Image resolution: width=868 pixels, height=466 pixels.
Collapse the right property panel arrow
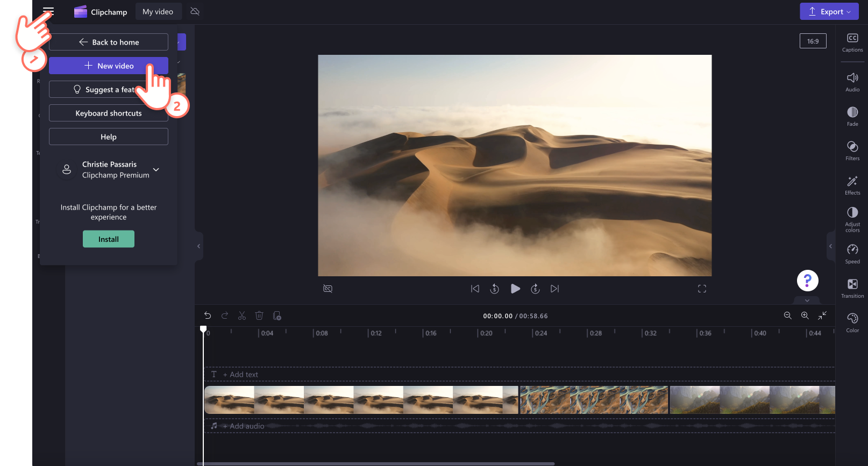click(831, 246)
